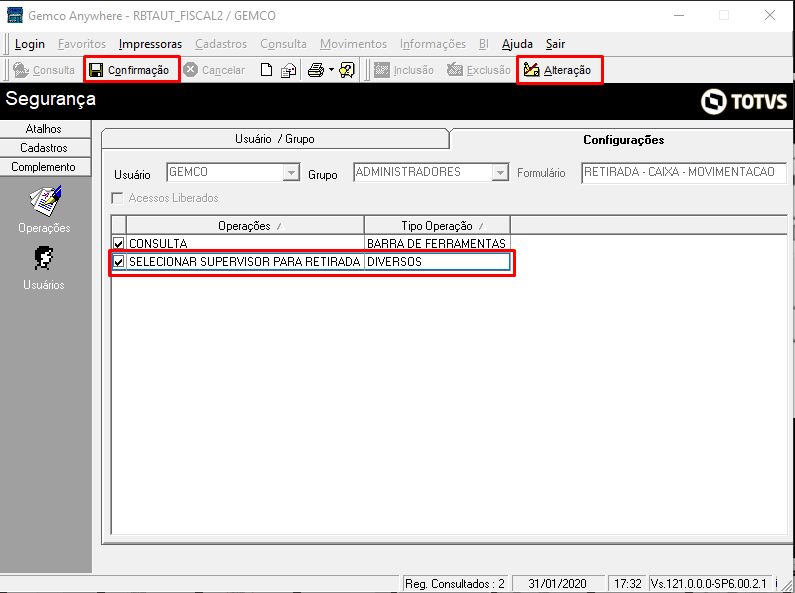Click the Alteração toolbar button
The width and height of the screenshot is (795, 593).
coord(558,70)
